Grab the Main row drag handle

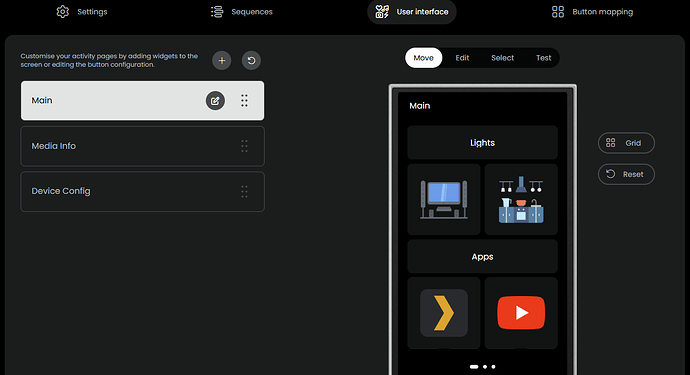pyautogui.click(x=244, y=101)
